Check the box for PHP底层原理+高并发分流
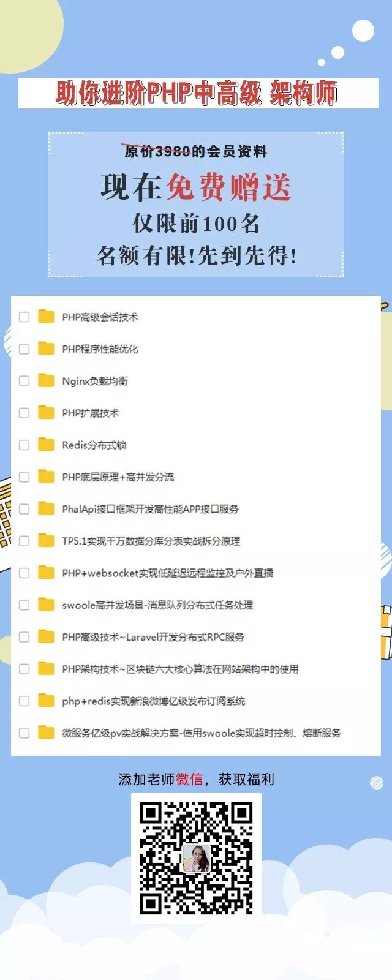This screenshot has height=980, width=392. 24,477
